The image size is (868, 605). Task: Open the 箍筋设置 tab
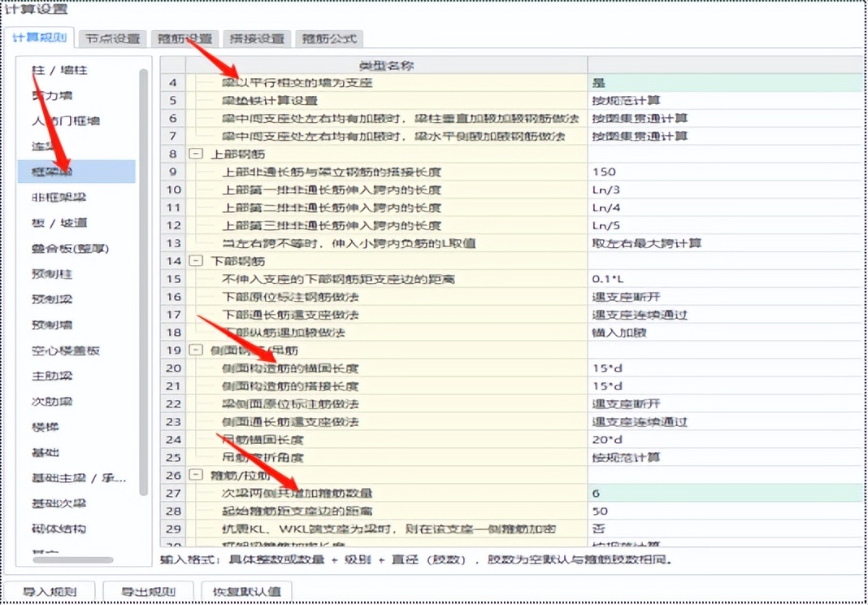tap(184, 39)
